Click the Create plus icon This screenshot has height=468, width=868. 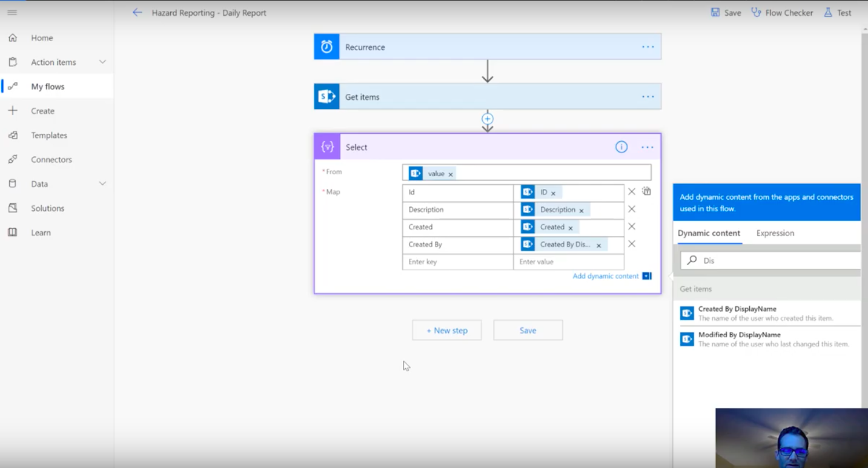[x=13, y=111]
